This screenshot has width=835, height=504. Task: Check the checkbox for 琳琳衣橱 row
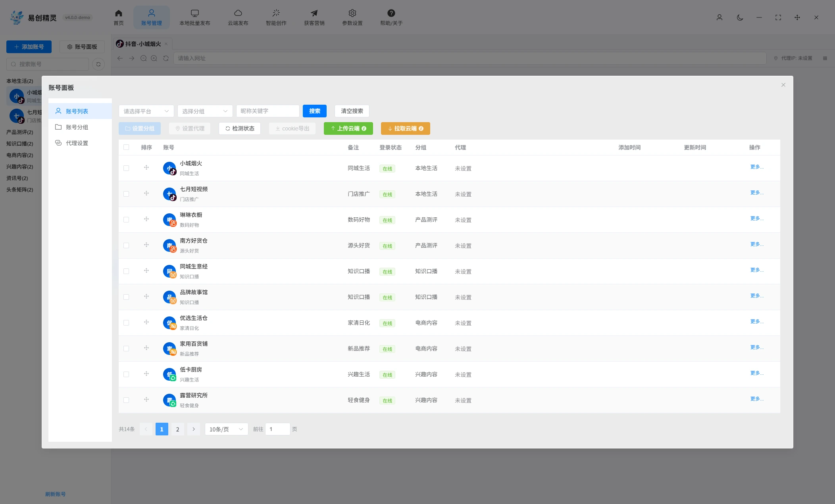126,220
